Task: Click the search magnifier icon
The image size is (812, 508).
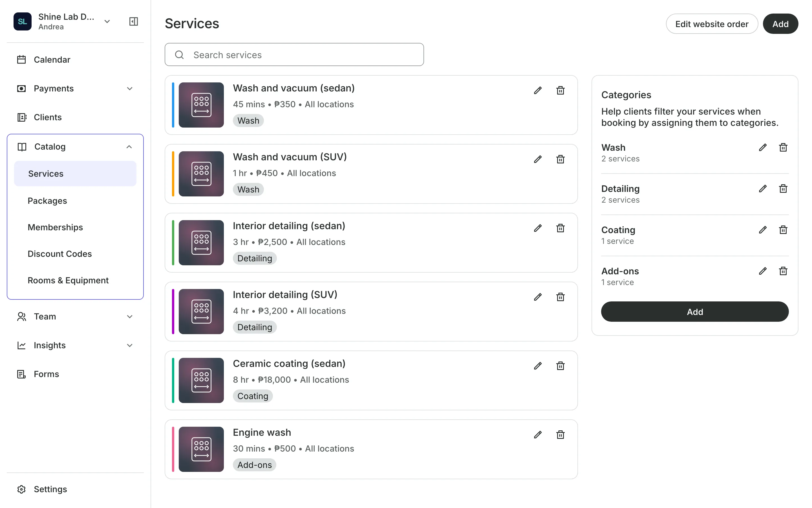Action: [180, 55]
